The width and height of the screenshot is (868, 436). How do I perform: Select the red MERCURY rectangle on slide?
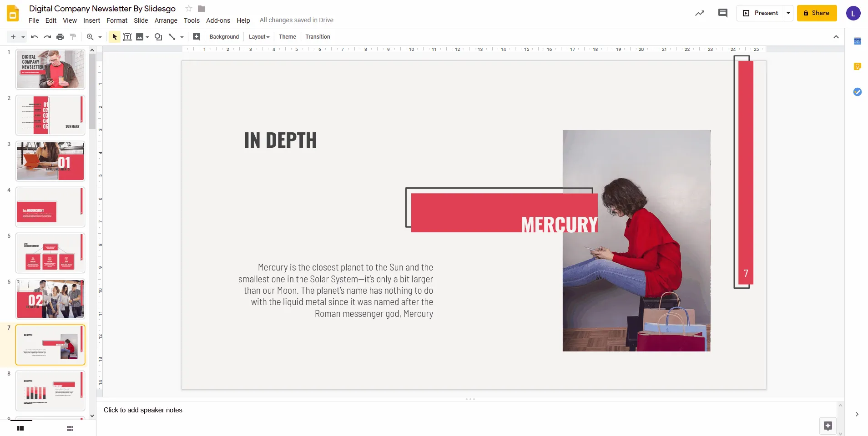coord(464,212)
